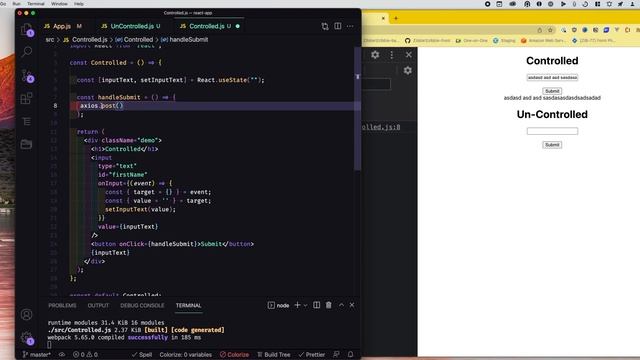Switch to the Output tab
Image resolution: width=640 pixels, height=360 pixels.
(x=98, y=305)
